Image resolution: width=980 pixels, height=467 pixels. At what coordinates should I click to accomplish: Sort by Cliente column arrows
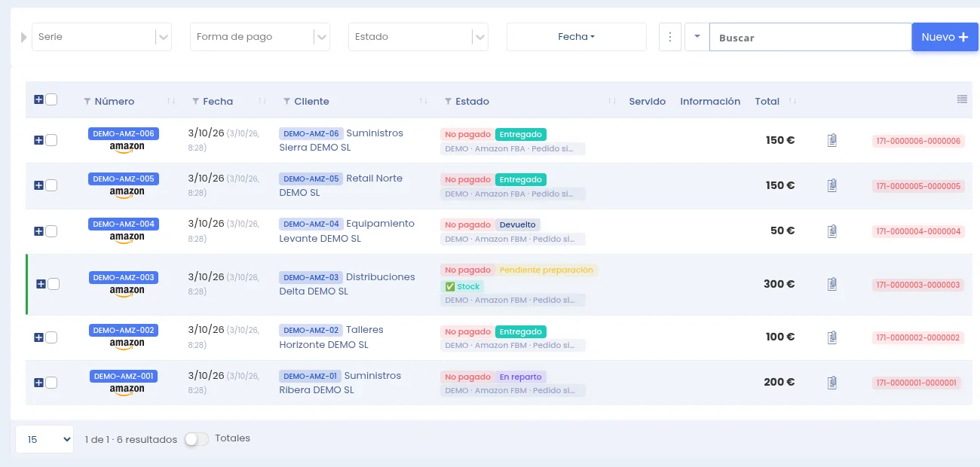click(x=424, y=101)
